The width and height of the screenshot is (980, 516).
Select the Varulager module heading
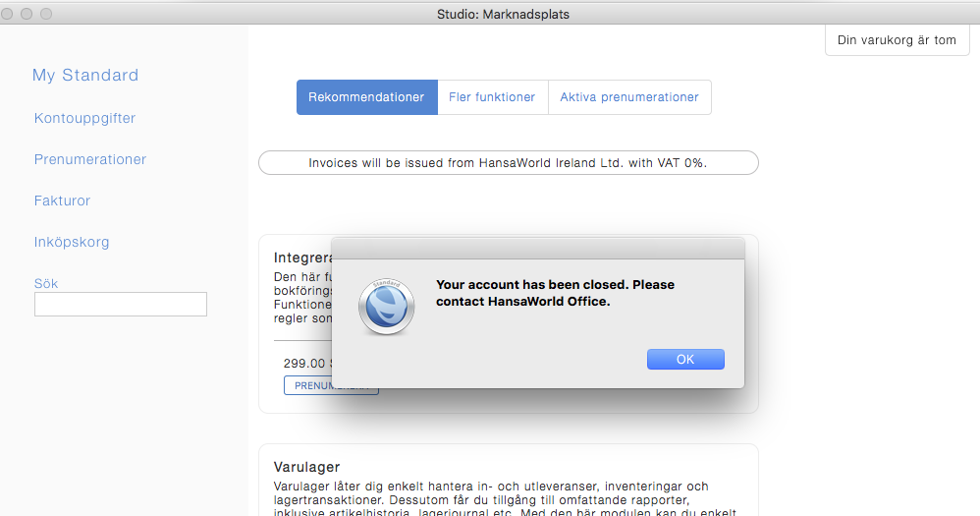pos(307,467)
